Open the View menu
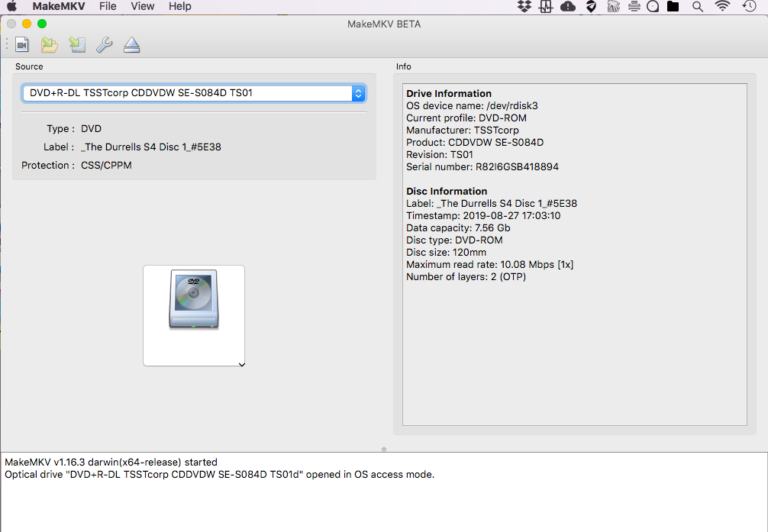This screenshot has width=768, height=532. coord(143,6)
